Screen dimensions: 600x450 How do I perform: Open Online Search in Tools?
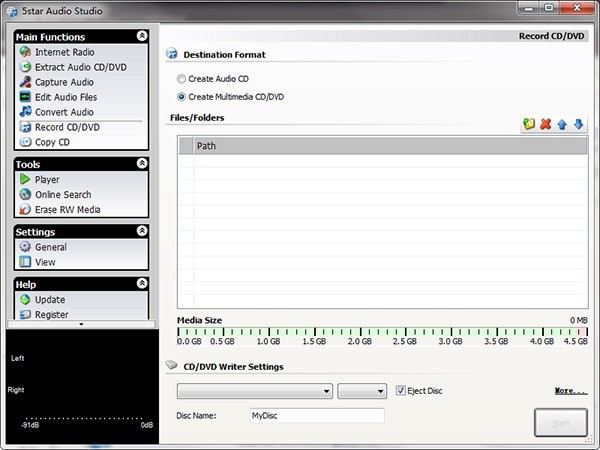[62, 195]
